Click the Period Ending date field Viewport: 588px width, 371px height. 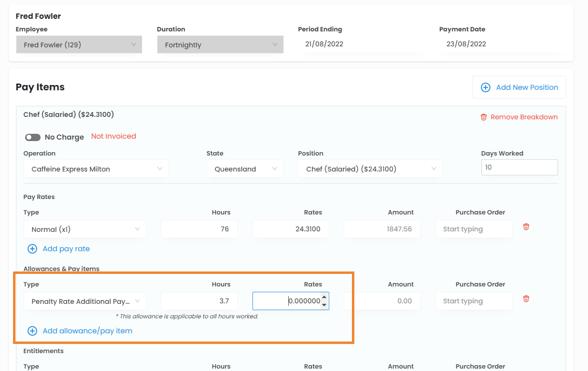point(359,44)
